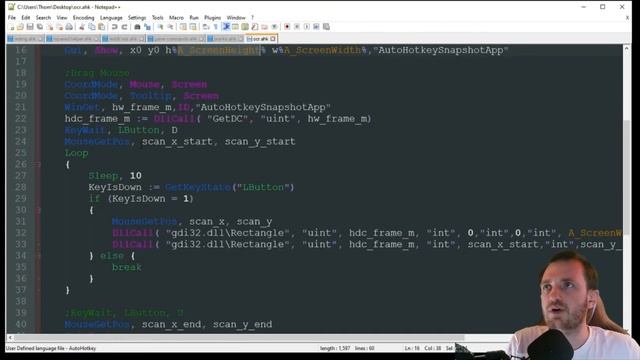Click 'User Defined language file - AutoHotkey' status text
Viewport: 640px width, 360px height.
coord(51,348)
